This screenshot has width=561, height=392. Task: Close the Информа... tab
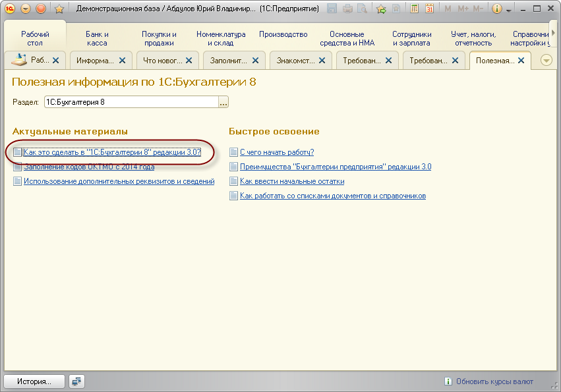(x=123, y=61)
